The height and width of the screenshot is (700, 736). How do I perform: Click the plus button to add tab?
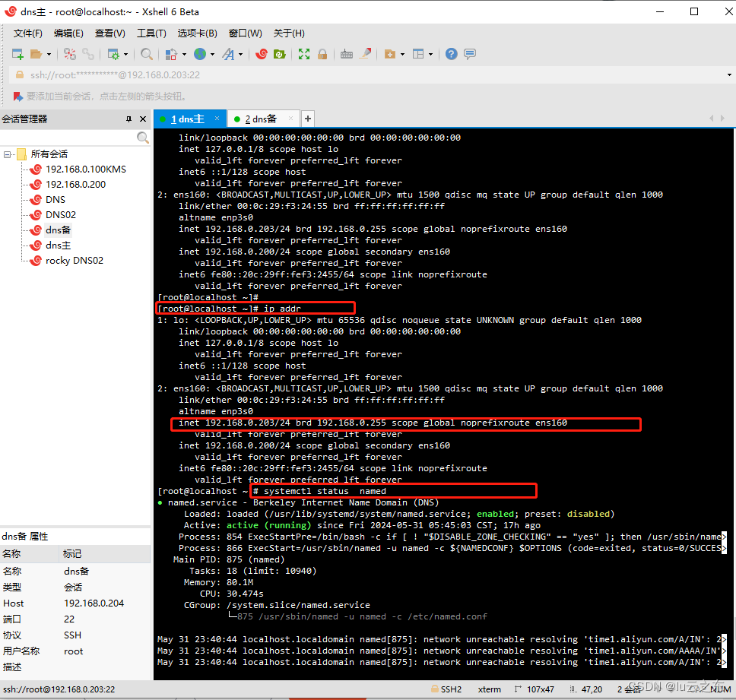(308, 119)
